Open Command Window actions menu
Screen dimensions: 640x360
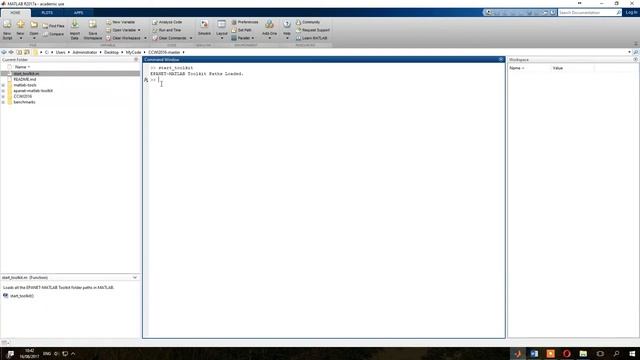point(501,60)
